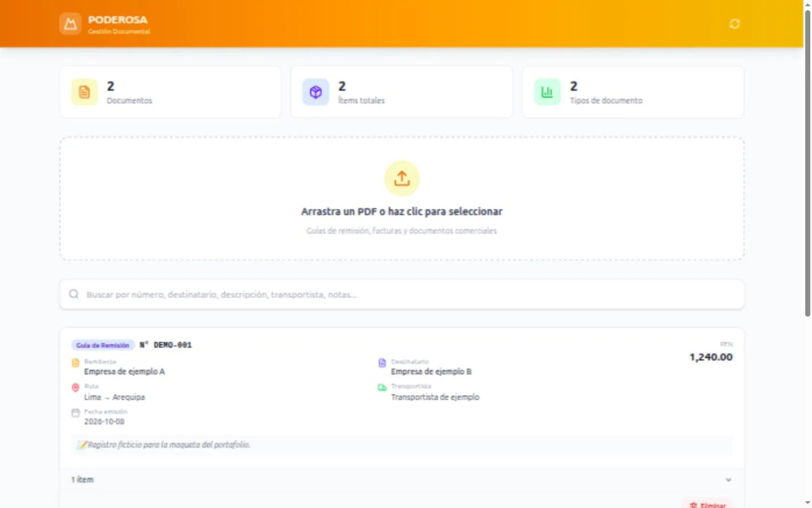Click the Guía de Remisión badge

click(x=103, y=345)
